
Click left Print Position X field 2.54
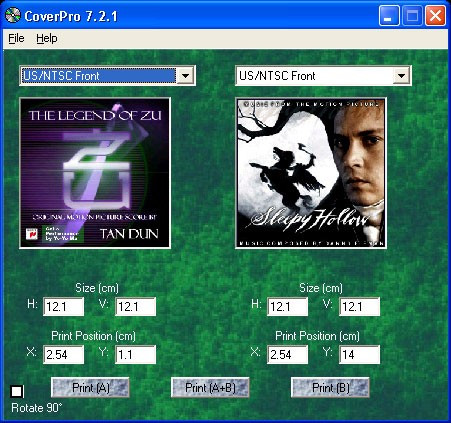63,355
